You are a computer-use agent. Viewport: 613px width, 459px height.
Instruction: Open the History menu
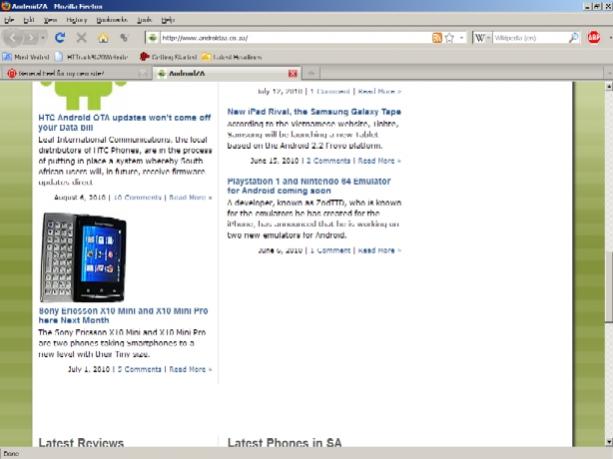[x=77, y=20]
